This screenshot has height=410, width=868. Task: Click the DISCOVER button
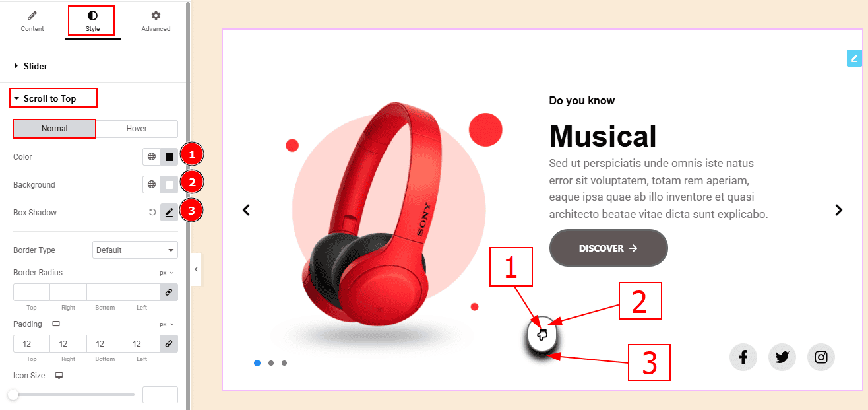pyautogui.click(x=609, y=248)
